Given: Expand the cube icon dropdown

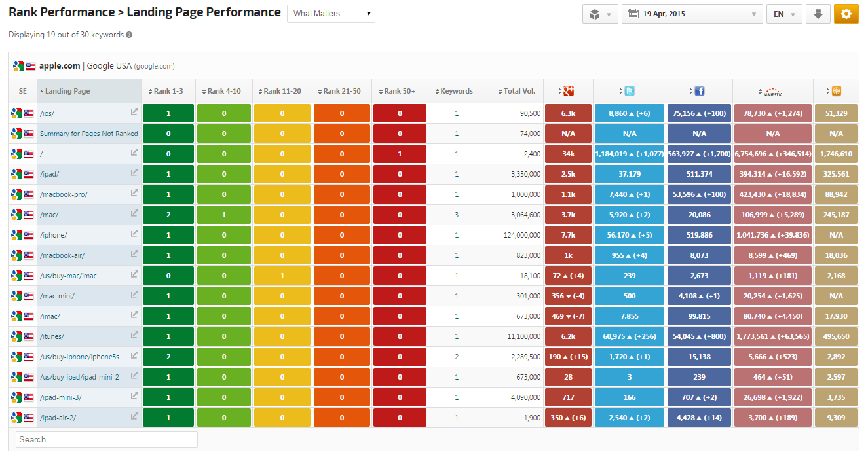Looking at the screenshot, I should point(599,14).
